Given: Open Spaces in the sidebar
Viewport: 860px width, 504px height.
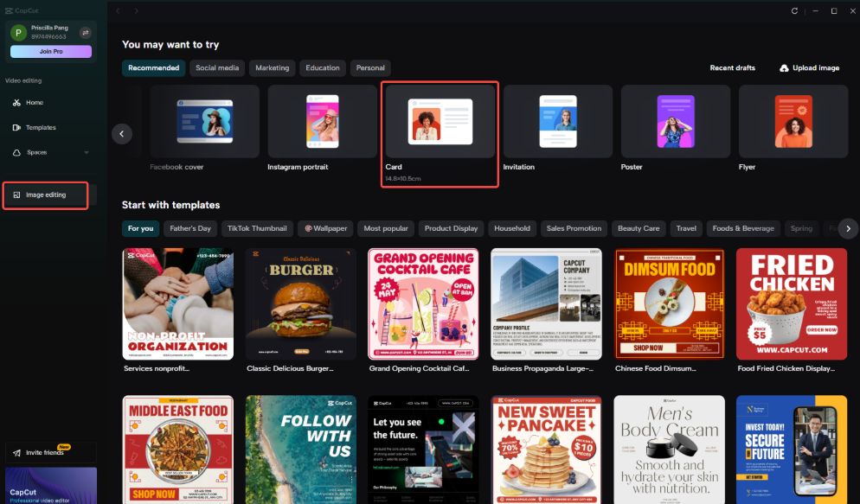Looking at the screenshot, I should pyautogui.click(x=30, y=152).
